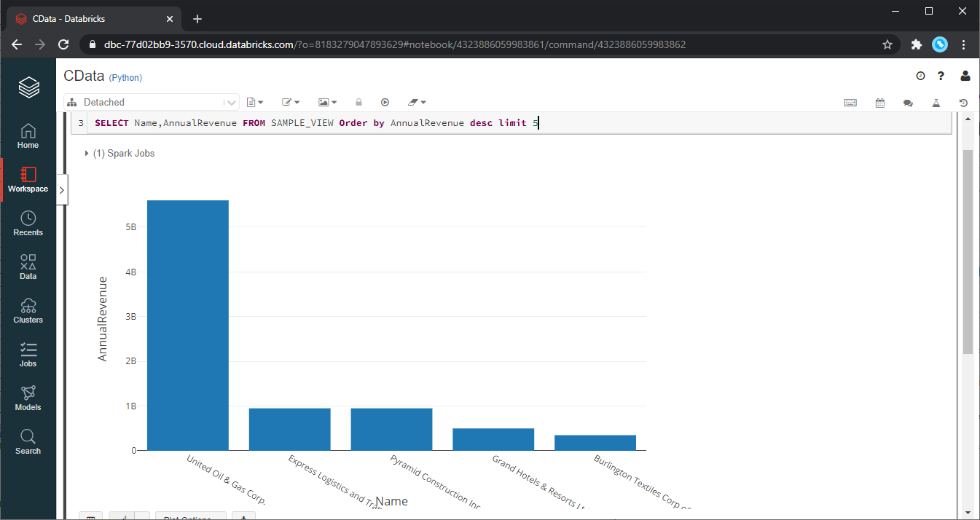This screenshot has width=980, height=520.
Task: Open the Detached cluster dropdown
Action: (x=151, y=103)
